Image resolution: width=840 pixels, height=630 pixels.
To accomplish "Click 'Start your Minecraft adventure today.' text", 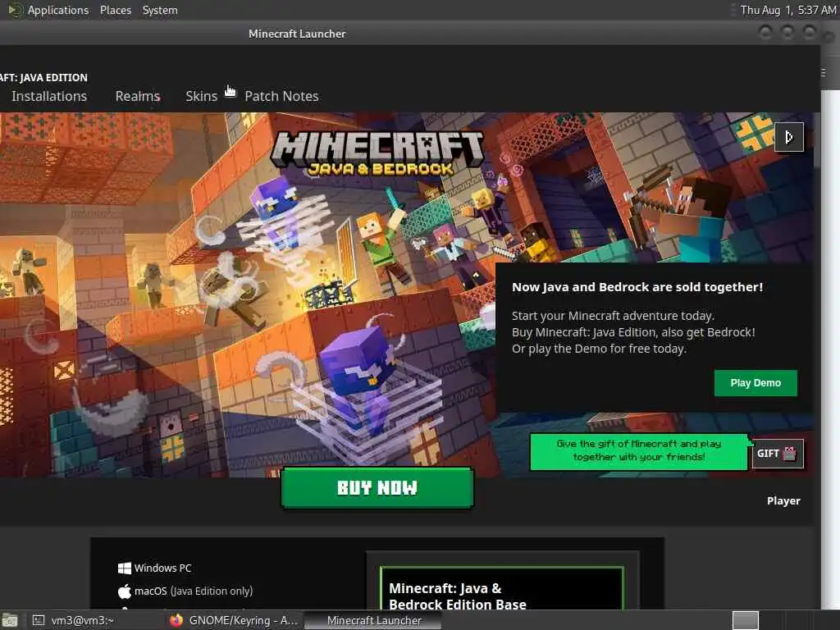I will (613, 316).
